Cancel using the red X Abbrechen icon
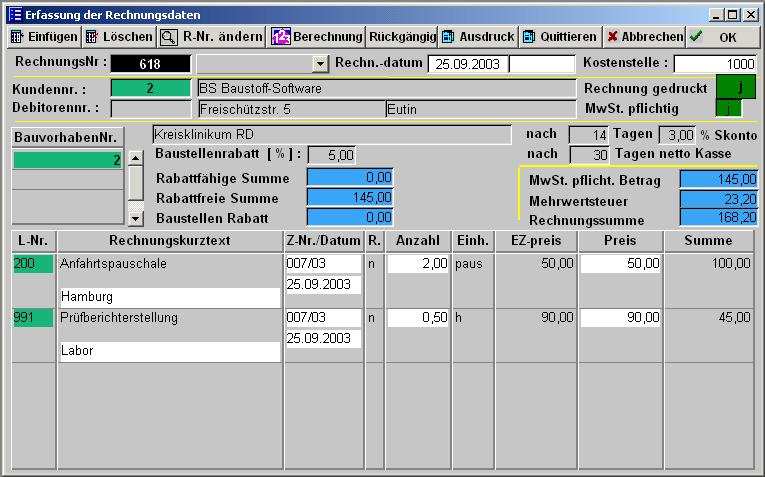Image resolution: width=765 pixels, height=477 pixels. click(x=612, y=37)
